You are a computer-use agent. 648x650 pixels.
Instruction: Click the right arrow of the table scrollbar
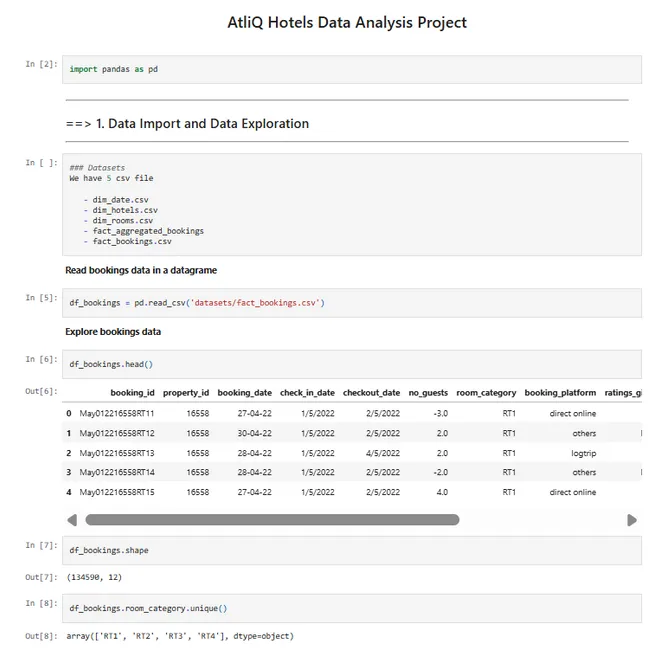click(x=632, y=520)
